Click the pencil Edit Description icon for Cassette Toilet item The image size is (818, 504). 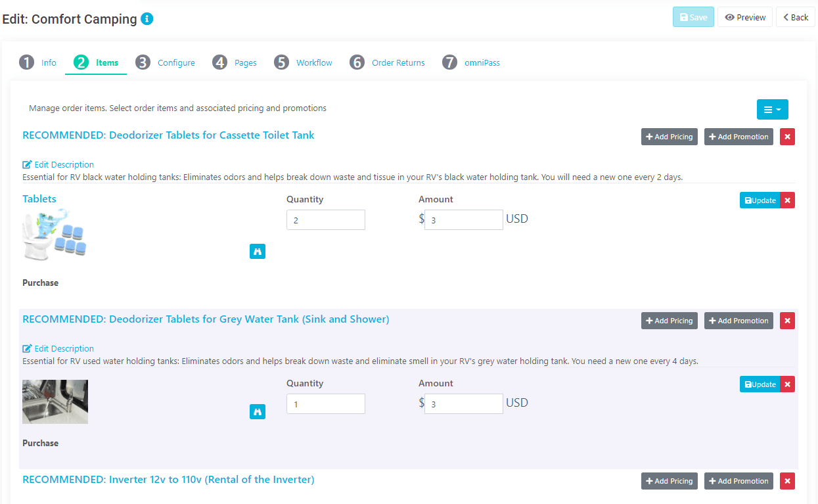tap(27, 164)
